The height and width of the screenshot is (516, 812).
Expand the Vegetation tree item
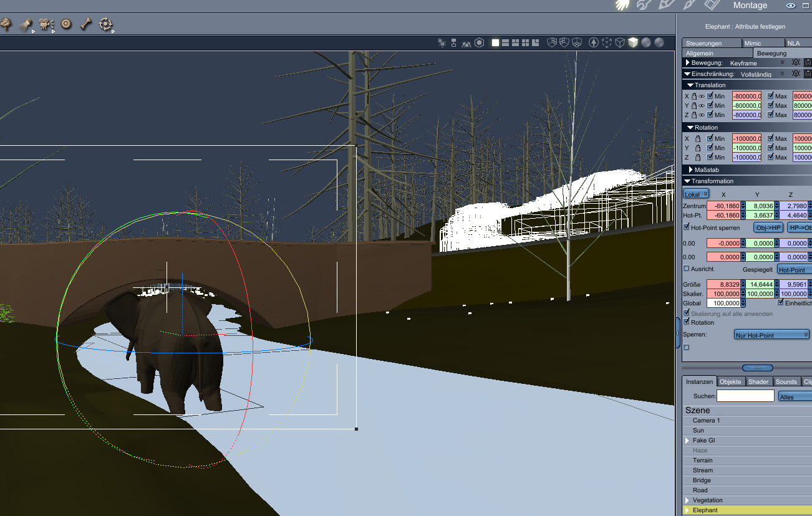coord(687,500)
